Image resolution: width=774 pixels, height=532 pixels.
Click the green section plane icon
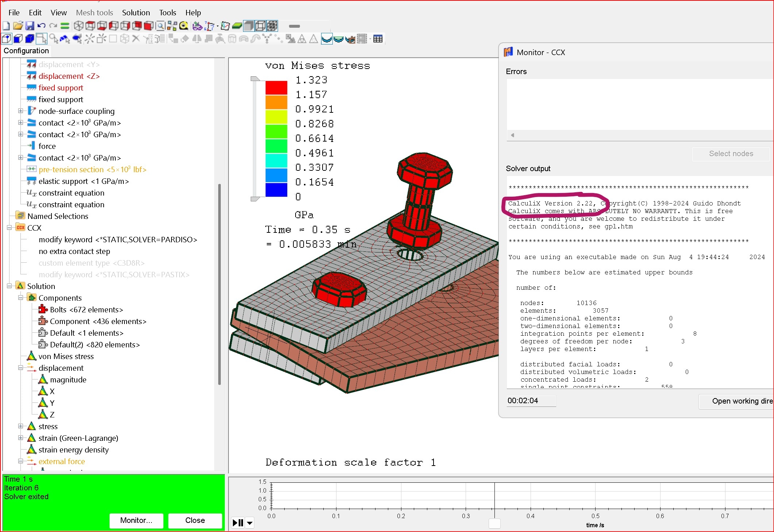[237, 26]
